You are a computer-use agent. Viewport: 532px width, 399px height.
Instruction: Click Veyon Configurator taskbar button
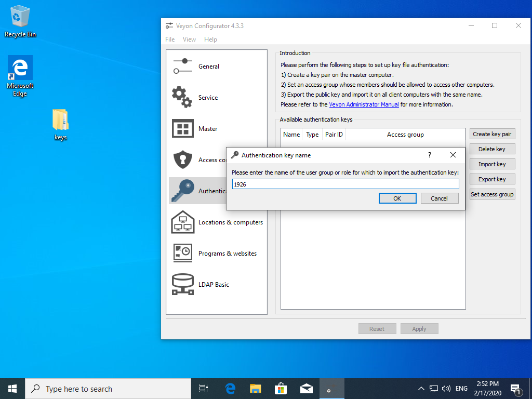coord(332,389)
